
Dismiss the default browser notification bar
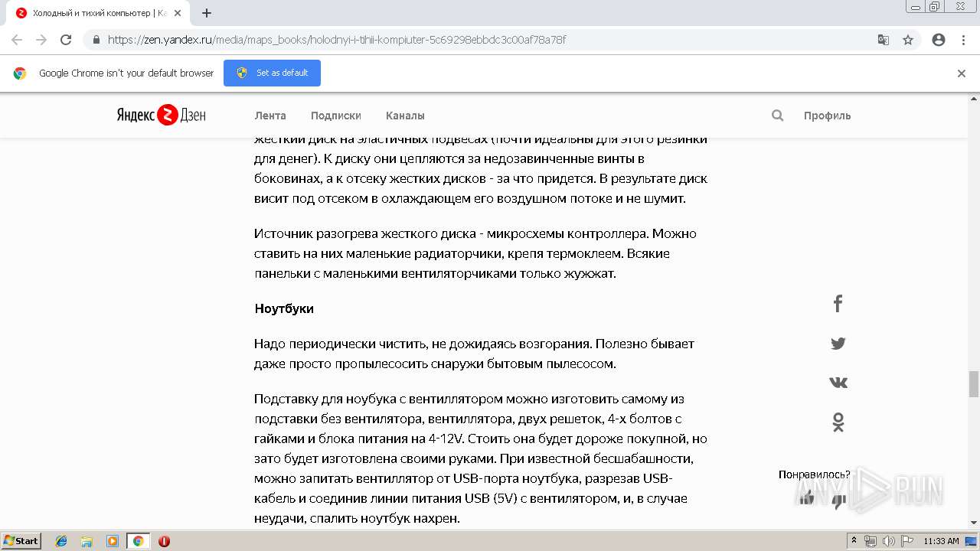(x=962, y=73)
